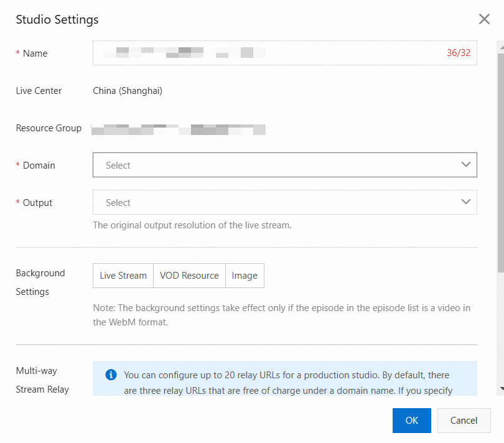Pick Image as background setting

(x=245, y=276)
